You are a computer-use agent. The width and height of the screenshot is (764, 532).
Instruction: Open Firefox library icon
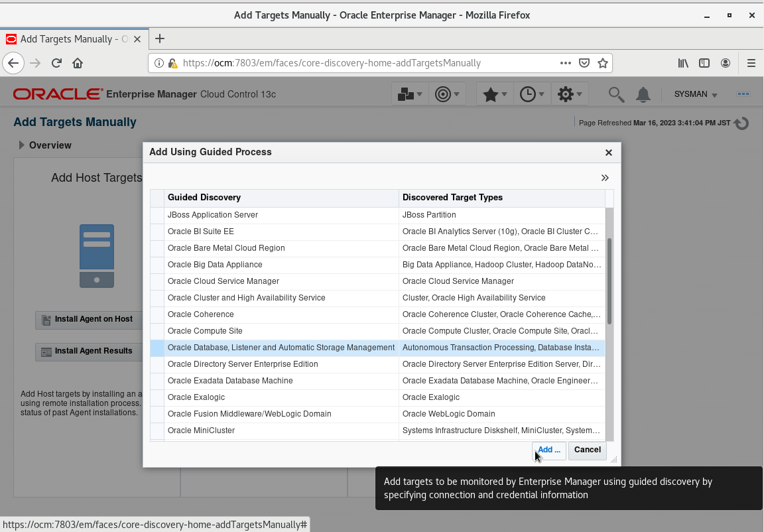coord(683,63)
